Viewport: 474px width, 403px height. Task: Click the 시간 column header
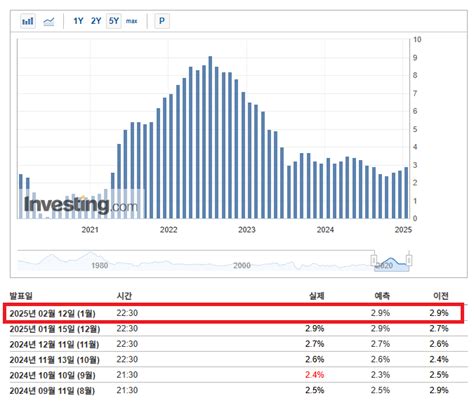click(x=124, y=296)
